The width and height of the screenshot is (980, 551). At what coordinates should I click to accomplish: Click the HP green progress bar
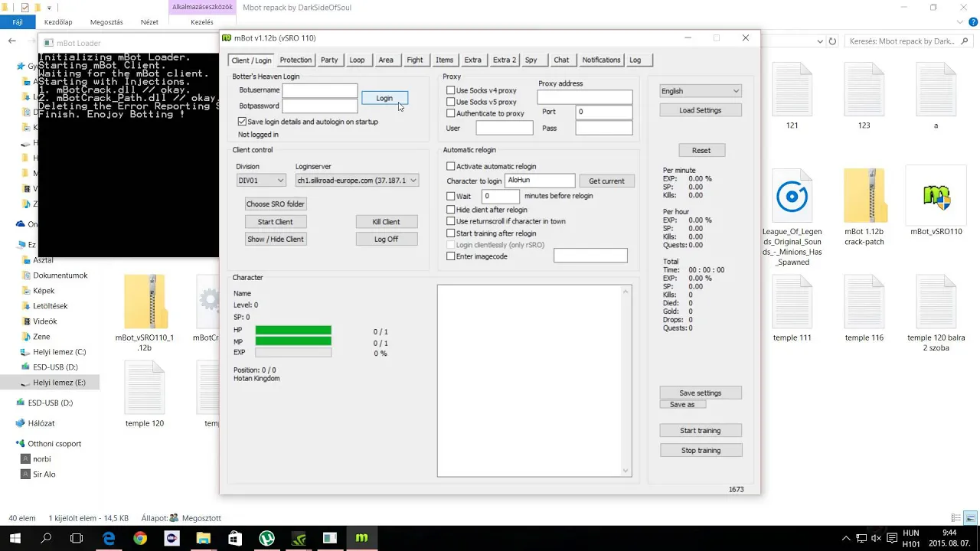coord(293,330)
